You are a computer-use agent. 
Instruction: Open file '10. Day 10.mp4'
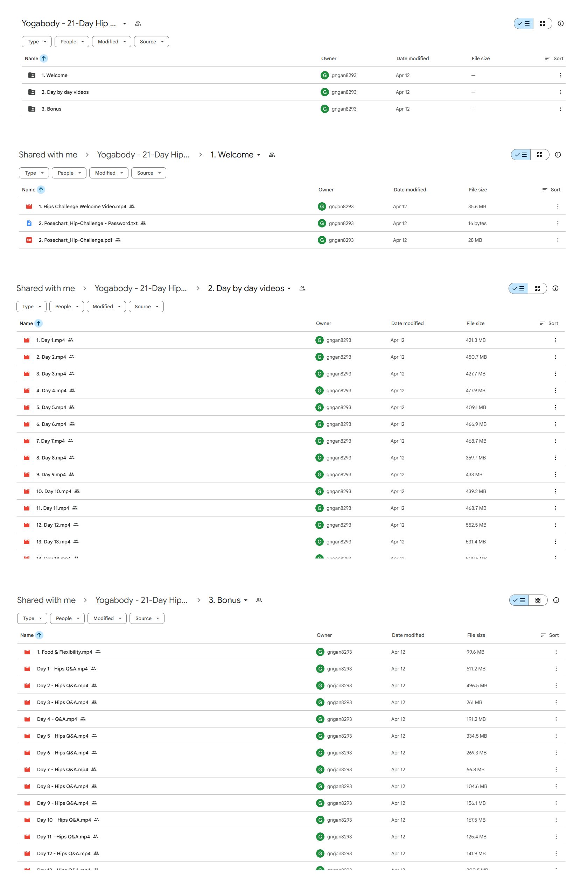[54, 492]
